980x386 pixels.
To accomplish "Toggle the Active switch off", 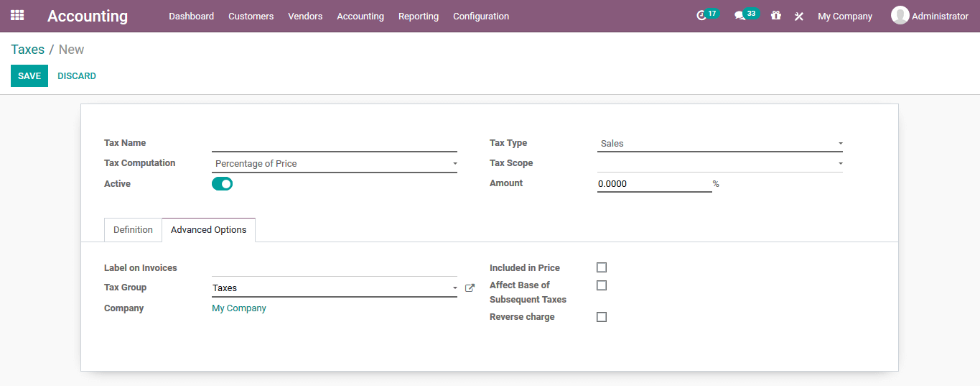I will pos(222,184).
